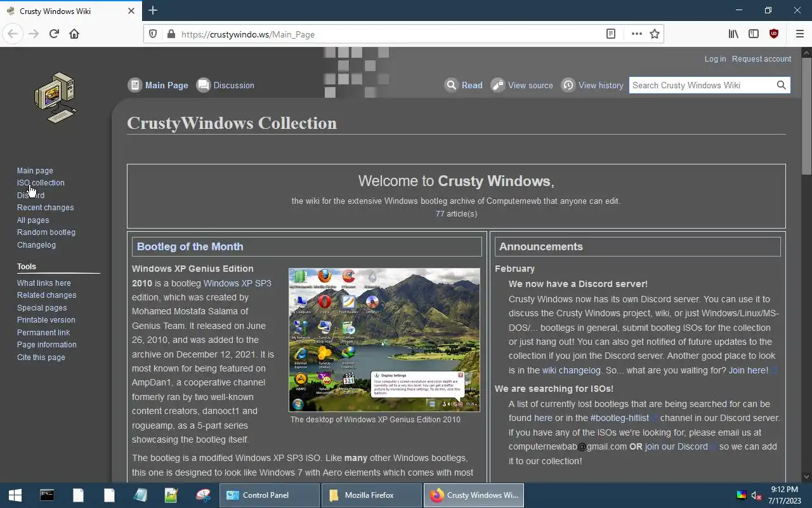Open the Recent changes sidebar link
This screenshot has height=508, width=812.
45,208
